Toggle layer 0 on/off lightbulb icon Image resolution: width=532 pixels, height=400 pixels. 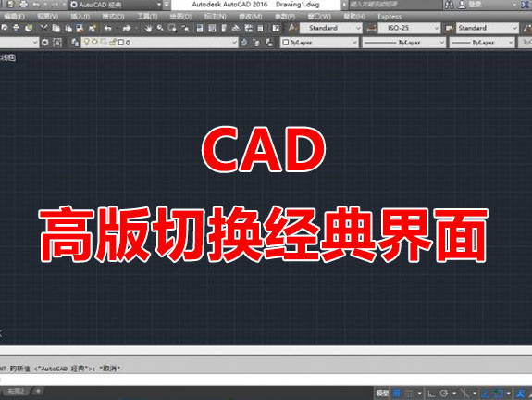click(x=87, y=42)
